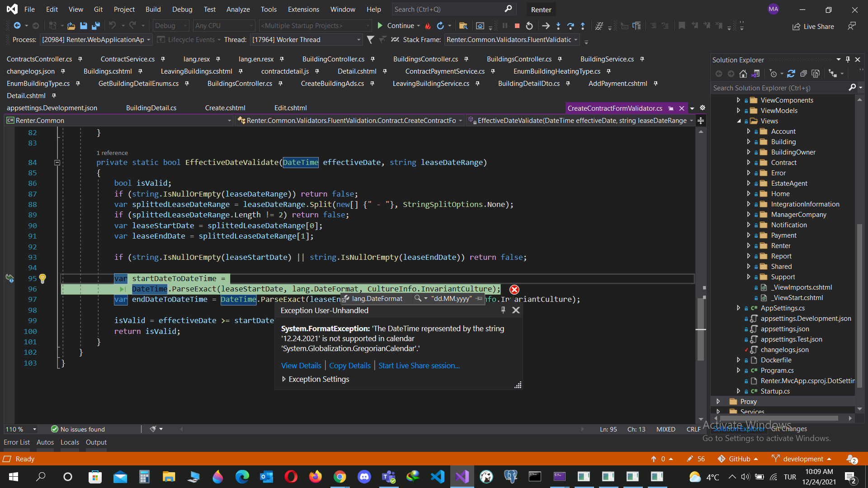This screenshot has width=868, height=488.
Task: Click the Step Into arrow icon
Action: pos(558,26)
